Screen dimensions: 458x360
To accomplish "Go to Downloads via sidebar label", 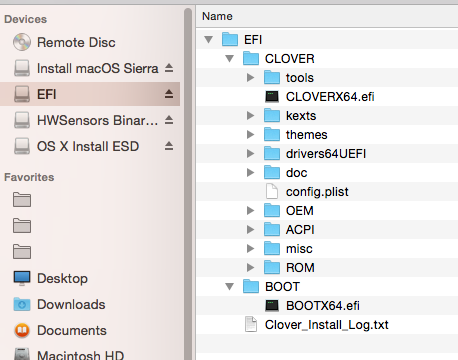I will click(71, 304).
